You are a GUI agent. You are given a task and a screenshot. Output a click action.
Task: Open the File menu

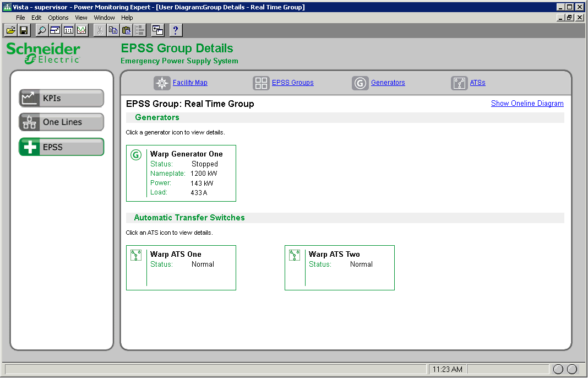20,17
